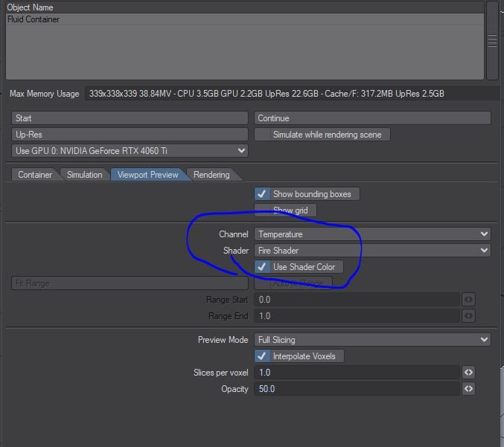This screenshot has width=504, height=447.
Task: Click the Fit Range button
Action: [x=130, y=283]
